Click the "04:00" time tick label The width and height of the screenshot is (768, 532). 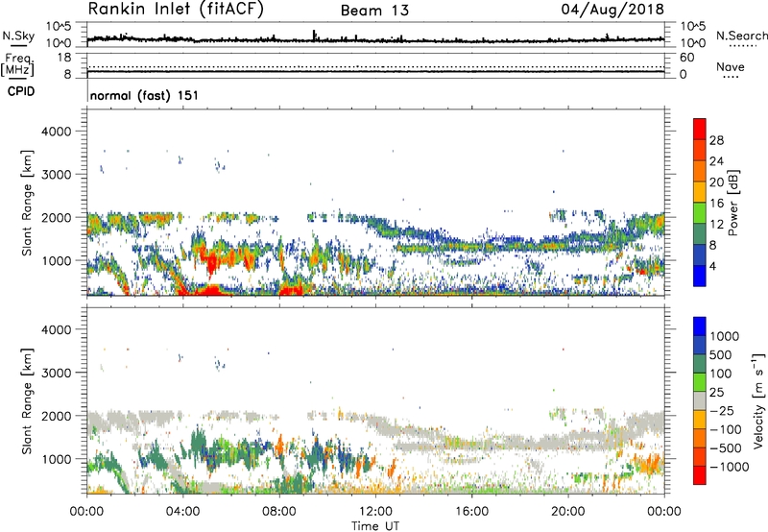click(x=182, y=512)
